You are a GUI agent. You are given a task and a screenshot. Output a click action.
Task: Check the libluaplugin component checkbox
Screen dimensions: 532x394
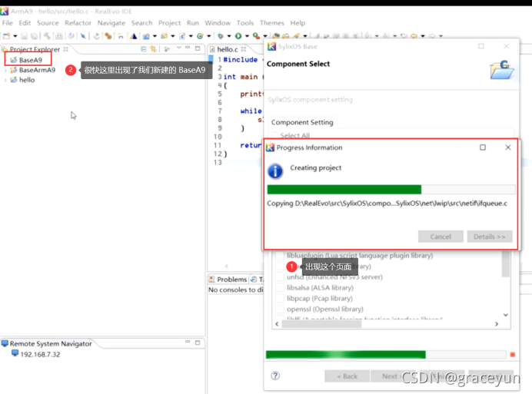[x=280, y=255]
